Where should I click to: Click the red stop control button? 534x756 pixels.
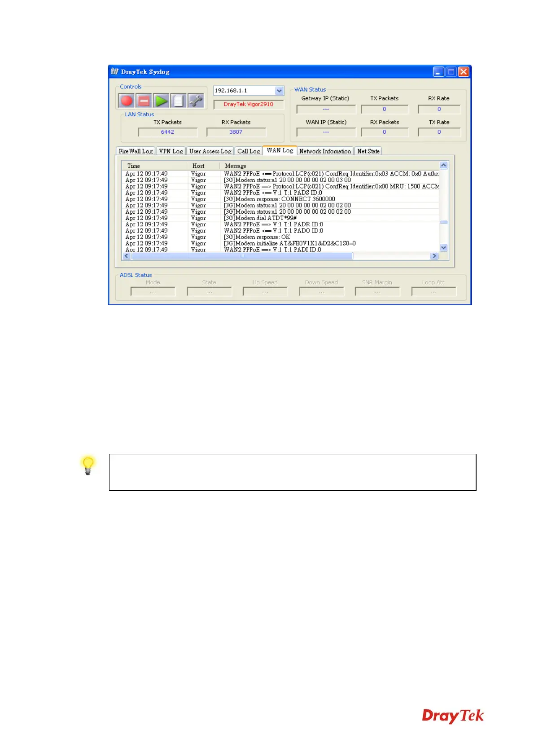[144, 101]
